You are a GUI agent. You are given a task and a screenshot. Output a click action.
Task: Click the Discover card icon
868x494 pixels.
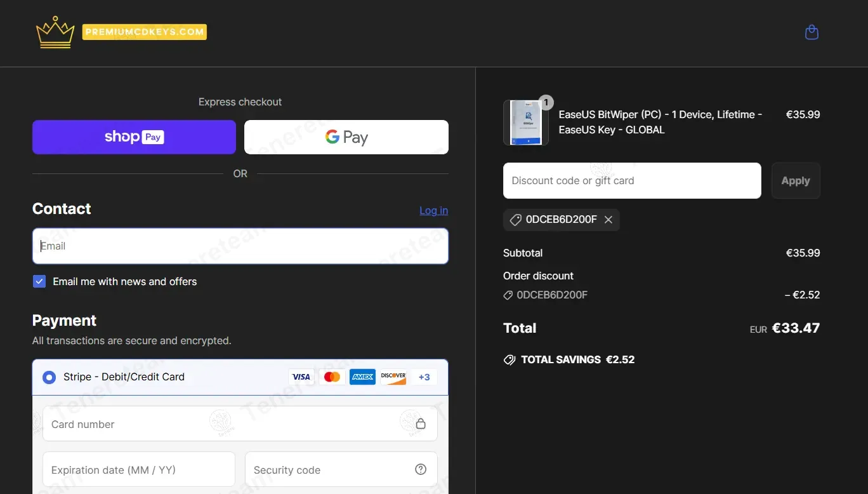point(393,377)
